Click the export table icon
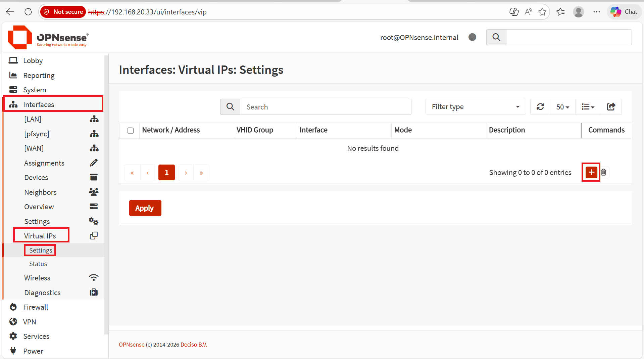This screenshot has width=644, height=359. click(x=611, y=107)
